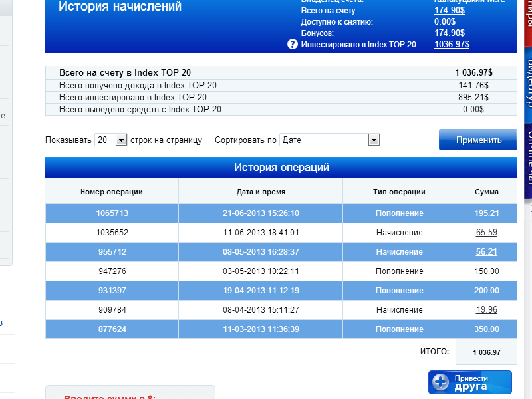532x399 pixels.
Task: Click the Всего выведено средств row label
Action: pyautogui.click(x=140, y=110)
